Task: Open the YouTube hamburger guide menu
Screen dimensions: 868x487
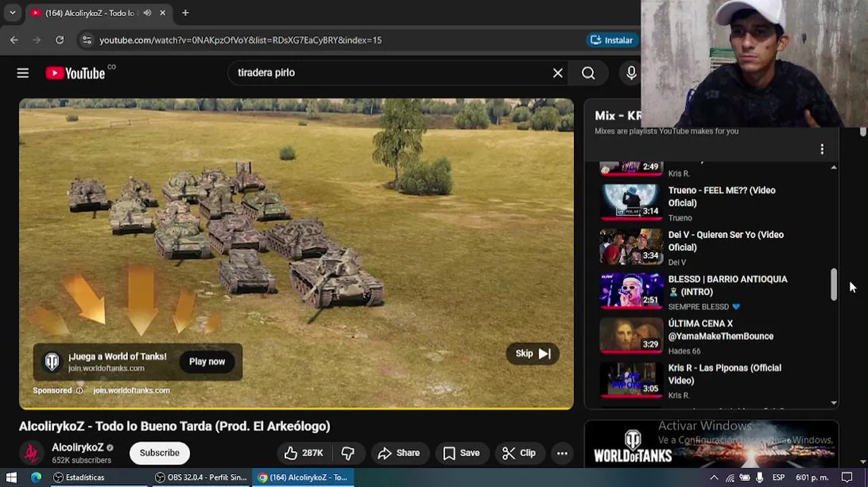Action: pyautogui.click(x=23, y=73)
